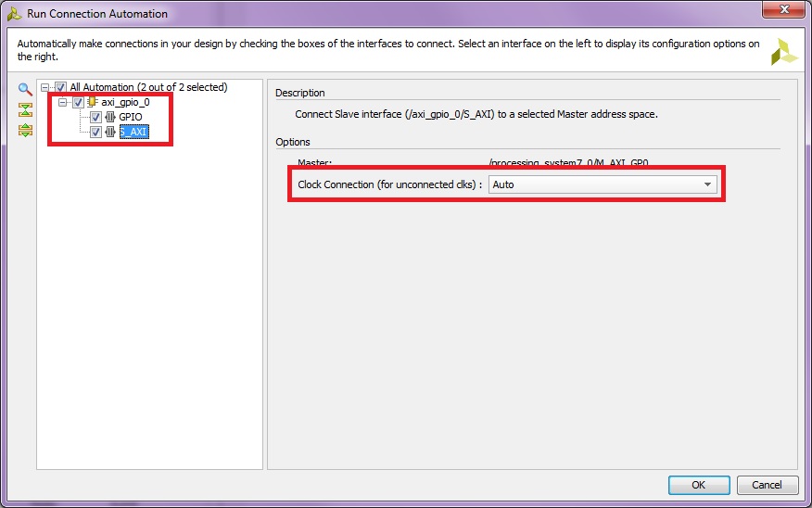Toggle the All Automation checkbox
This screenshot has width=812, height=508.
pos(60,87)
